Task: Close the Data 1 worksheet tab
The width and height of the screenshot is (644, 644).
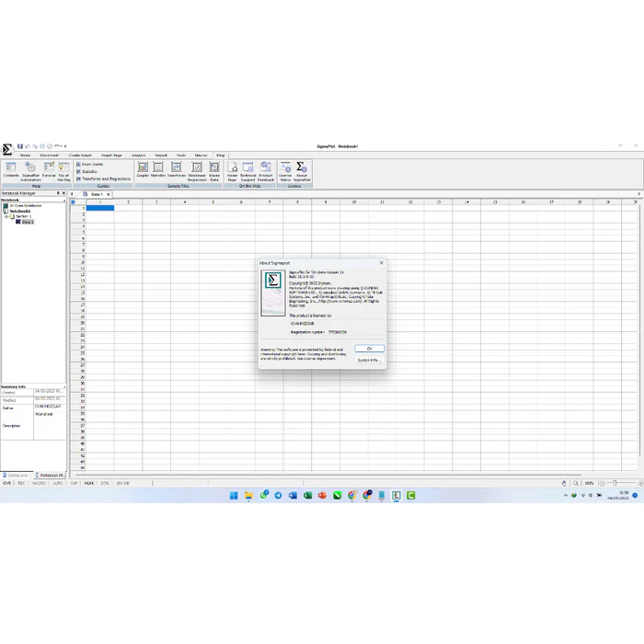Action: point(109,194)
